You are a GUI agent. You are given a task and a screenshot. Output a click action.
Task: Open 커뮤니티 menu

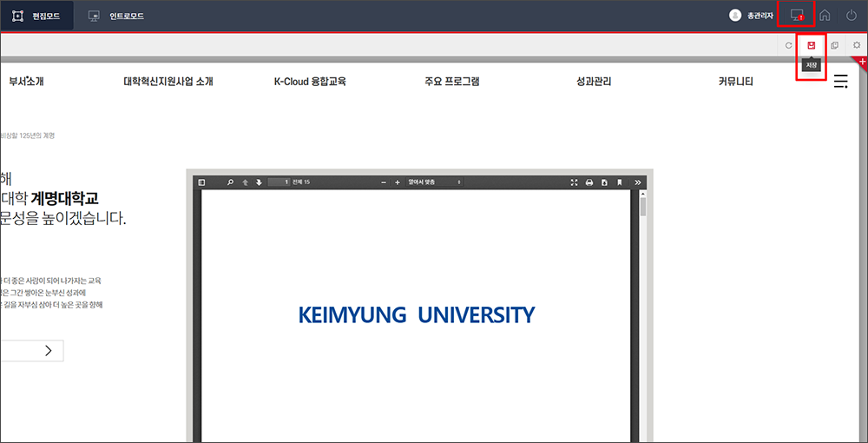click(736, 82)
